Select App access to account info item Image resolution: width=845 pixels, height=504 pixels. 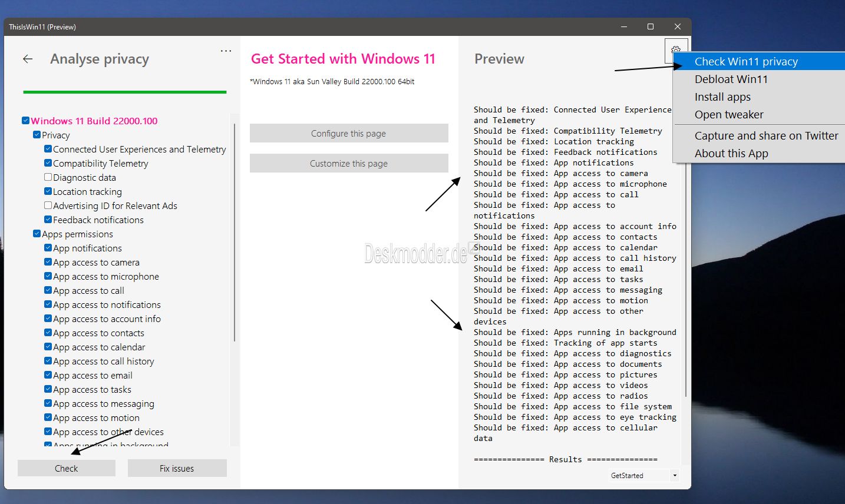107,319
